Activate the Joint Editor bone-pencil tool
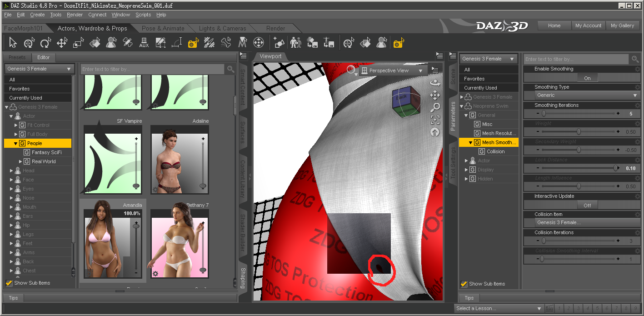The height and width of the screenshot is (316, 644). point(128,43)
